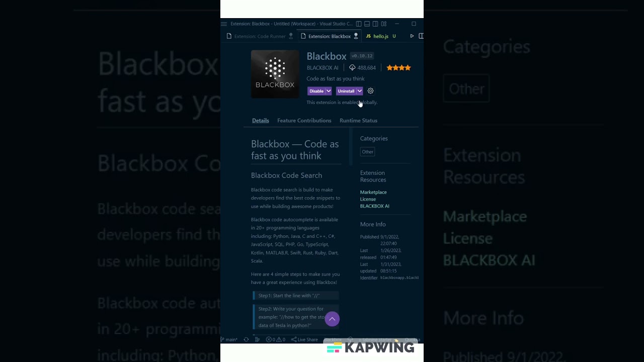This screenshot has height=362, width=644.
Task: Click the Blackbox extension logo thumbnail
Action: (275, 74)
